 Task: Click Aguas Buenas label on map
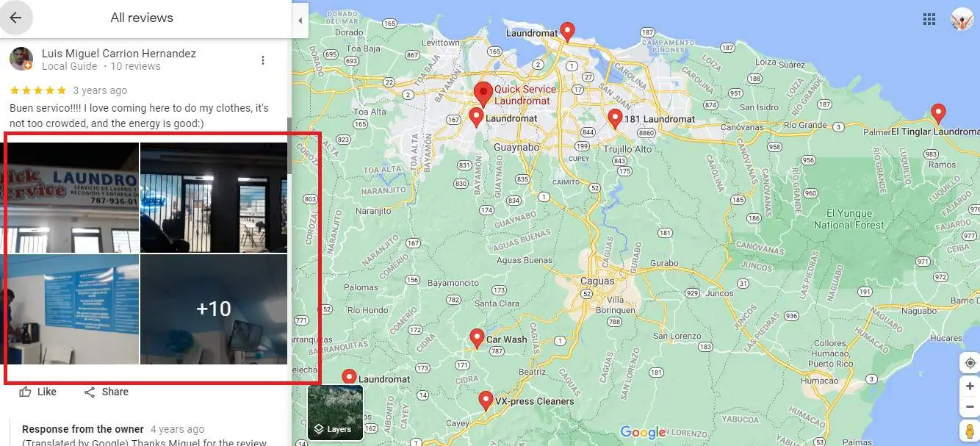[525, 260]
